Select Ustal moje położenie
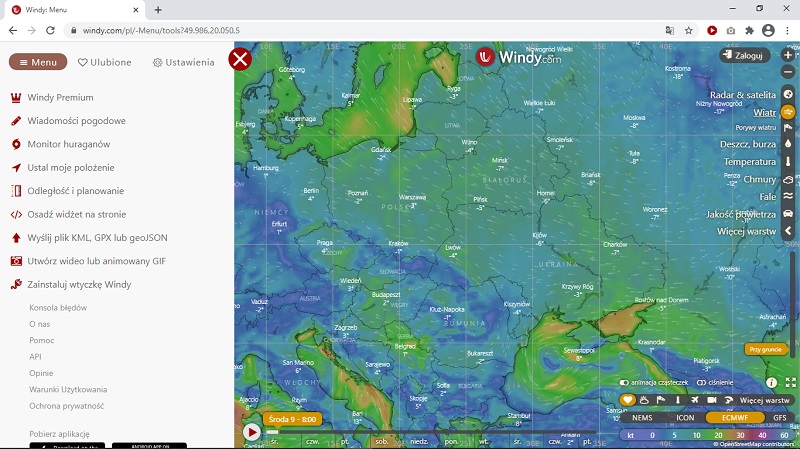This screenshot has width=800, height=449. coord(62,167)
